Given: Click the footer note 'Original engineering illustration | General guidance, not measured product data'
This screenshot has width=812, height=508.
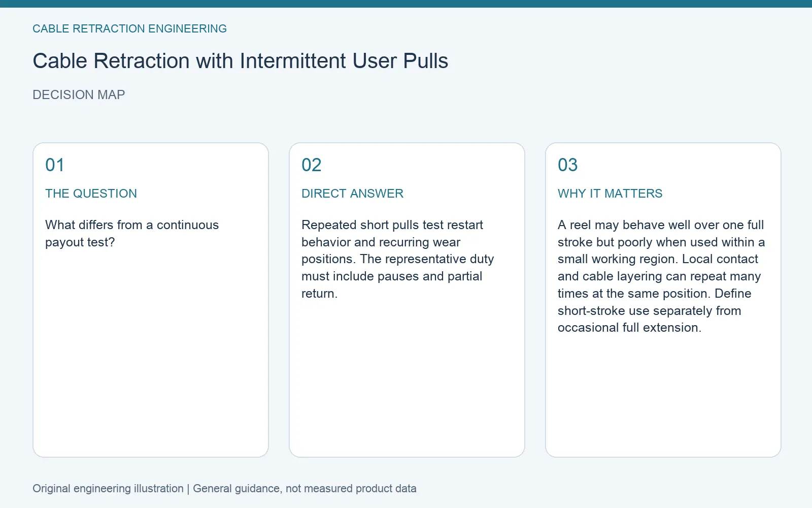Looking at the screenshot, I should [224, 489].
